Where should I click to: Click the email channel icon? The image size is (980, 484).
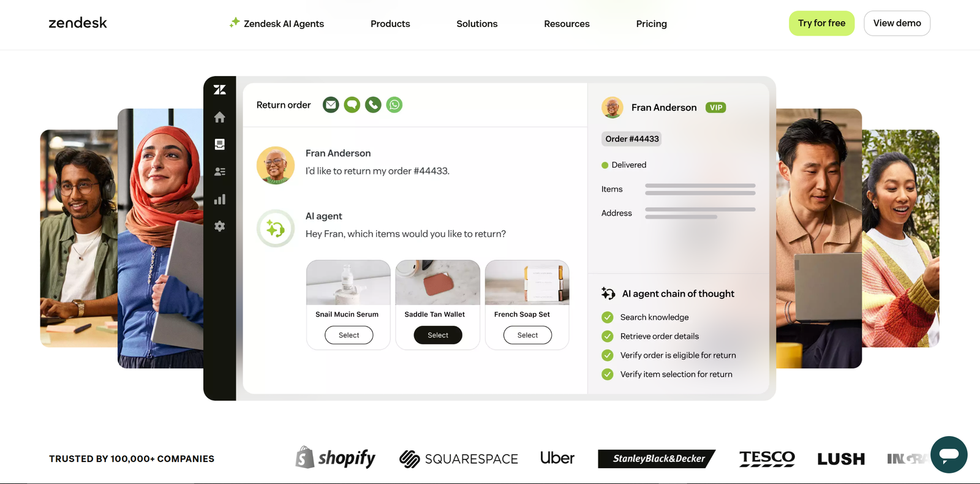coord(331,105)
